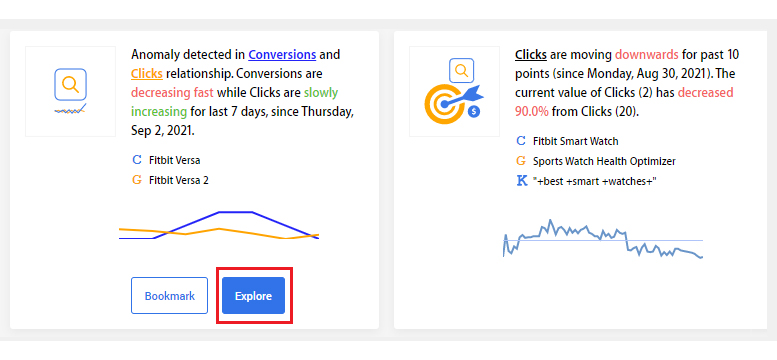
Task: Select the "+best +smart +watches+" keyword
Action: [x=595, y=181]
